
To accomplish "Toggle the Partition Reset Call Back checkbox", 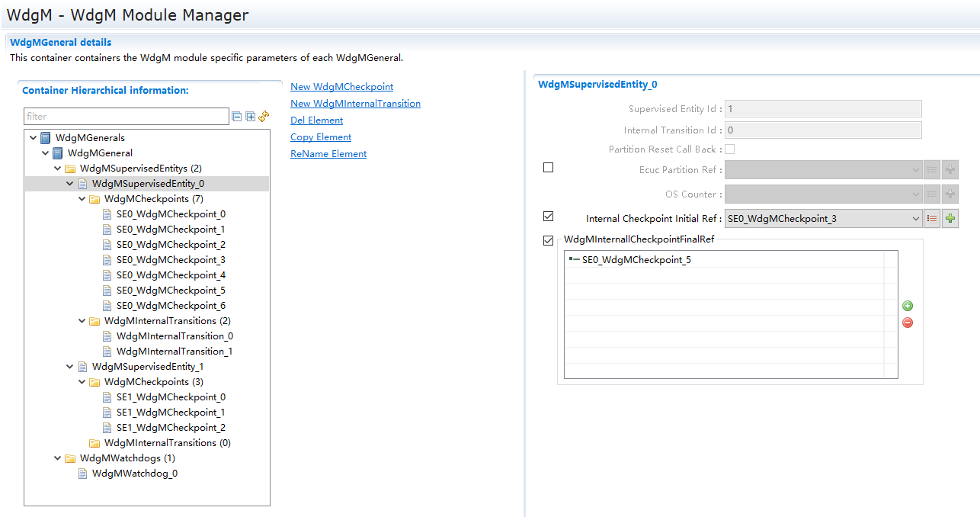I will 730,149.
